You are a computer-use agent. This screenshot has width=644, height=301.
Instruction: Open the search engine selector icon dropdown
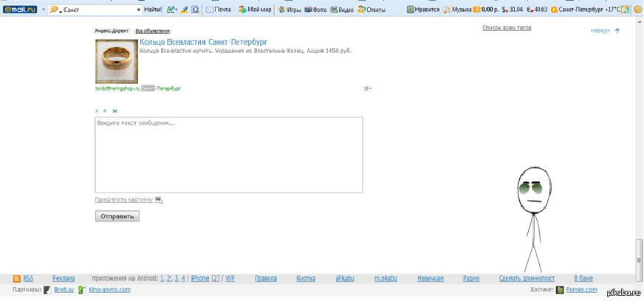click(x=55, y=10)
